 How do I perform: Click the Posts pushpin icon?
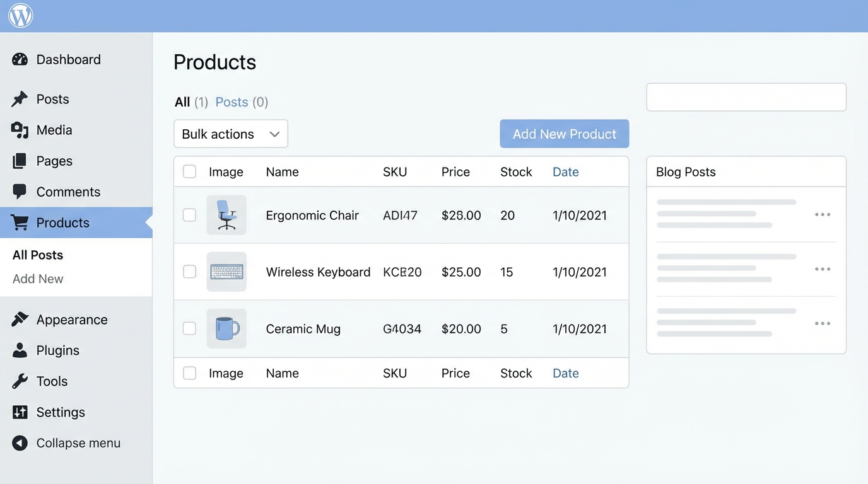(x=20, y=99)
